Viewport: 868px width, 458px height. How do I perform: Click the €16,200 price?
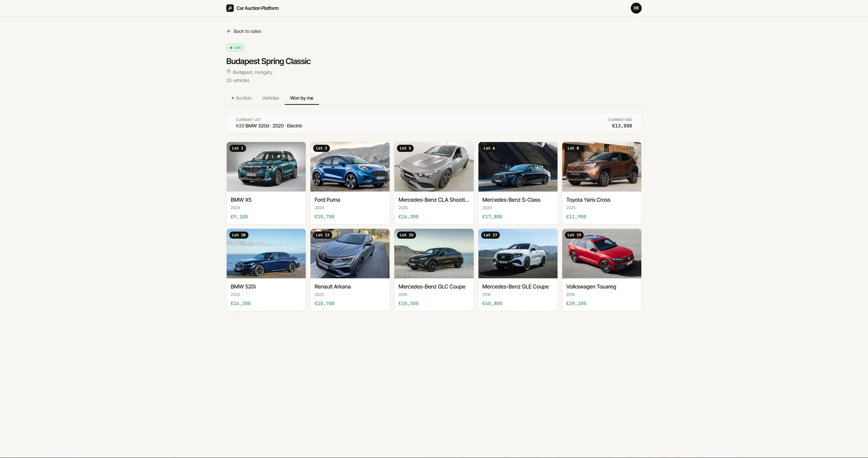pos(241,303)
